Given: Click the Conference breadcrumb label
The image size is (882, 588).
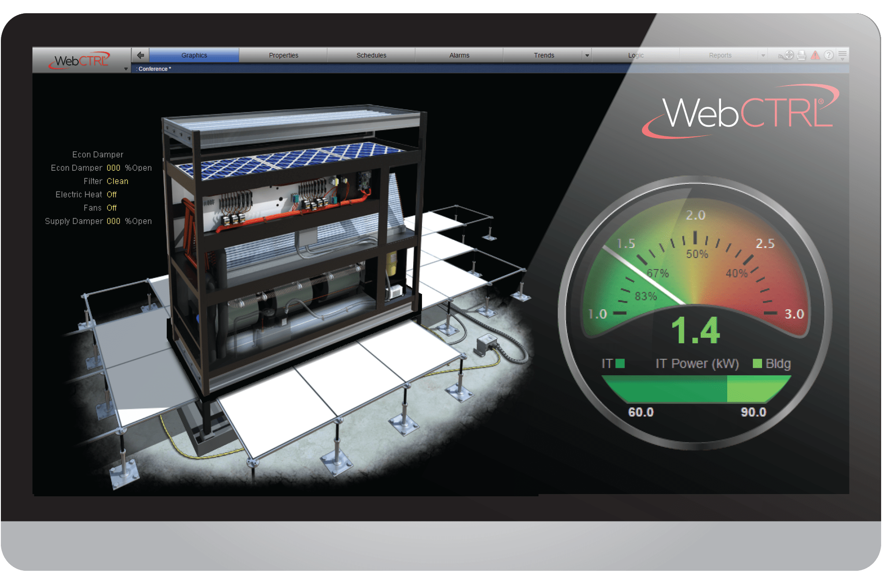Looking at the screenshot, I should (153, 69).
